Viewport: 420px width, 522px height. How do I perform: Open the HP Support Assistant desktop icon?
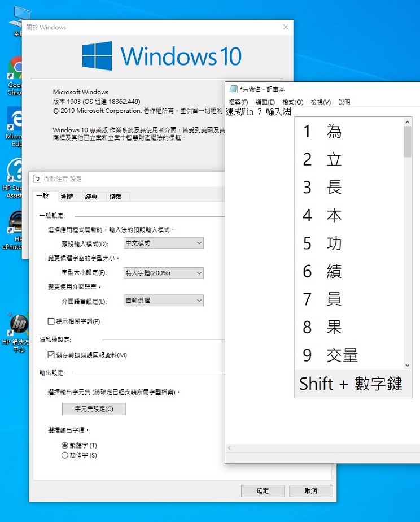tap(12, 179)
